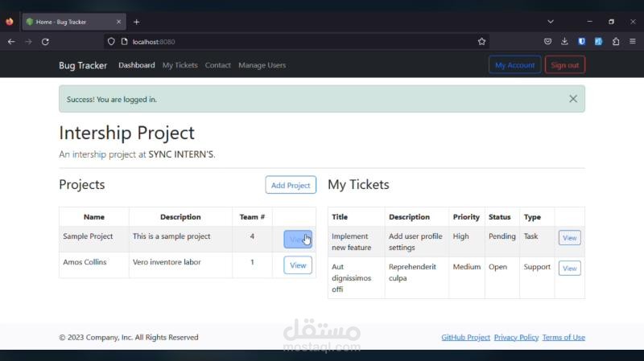Open the Pocket save icon

(x=547, y=42)
